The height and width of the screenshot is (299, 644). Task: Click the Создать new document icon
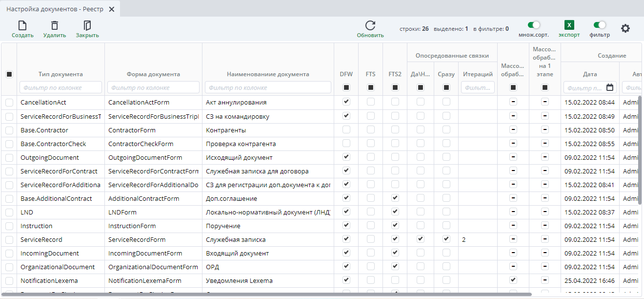click(x=22, y=26)
